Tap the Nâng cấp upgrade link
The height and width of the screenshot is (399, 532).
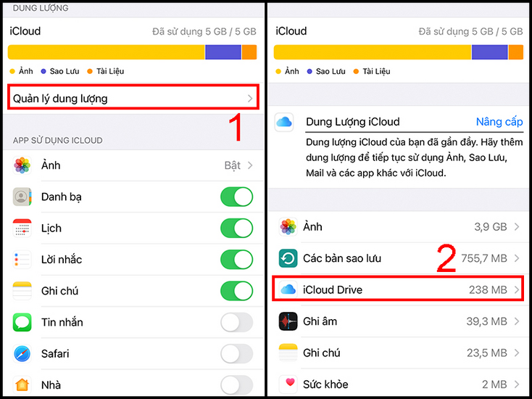pyautogui.click(x=499, y=122)
